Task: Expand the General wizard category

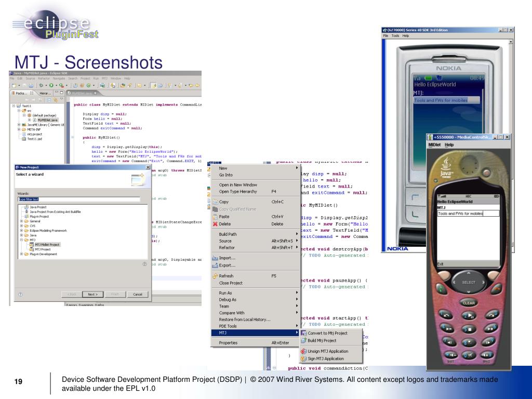Action: pyautogui.click(x=21, y=221)
